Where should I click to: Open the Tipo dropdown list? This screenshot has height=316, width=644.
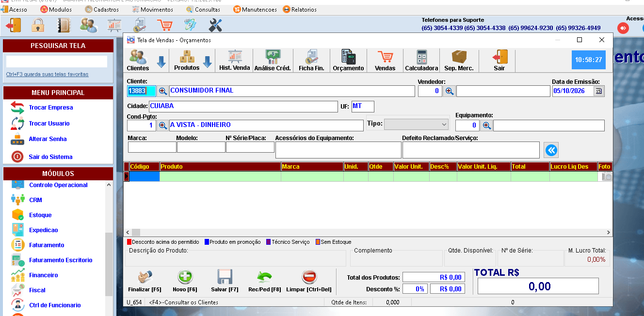click(x=417, y=125)
